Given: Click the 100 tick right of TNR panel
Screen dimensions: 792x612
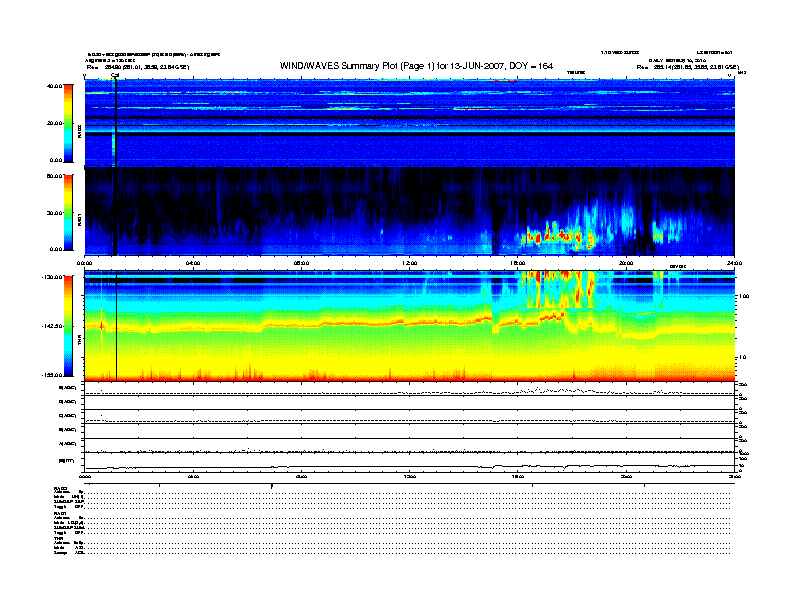Looking at the screenshot, I should tap(744, 296).
